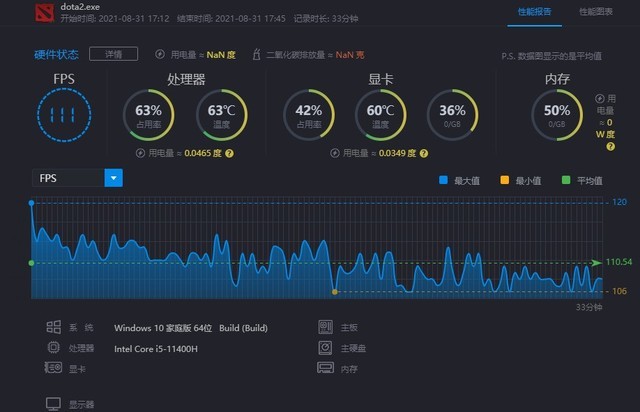The height and width of the screenshot is (412, 640).
Task: Toggle the blue 最大值 legend swatch
Action: point(443,180)
